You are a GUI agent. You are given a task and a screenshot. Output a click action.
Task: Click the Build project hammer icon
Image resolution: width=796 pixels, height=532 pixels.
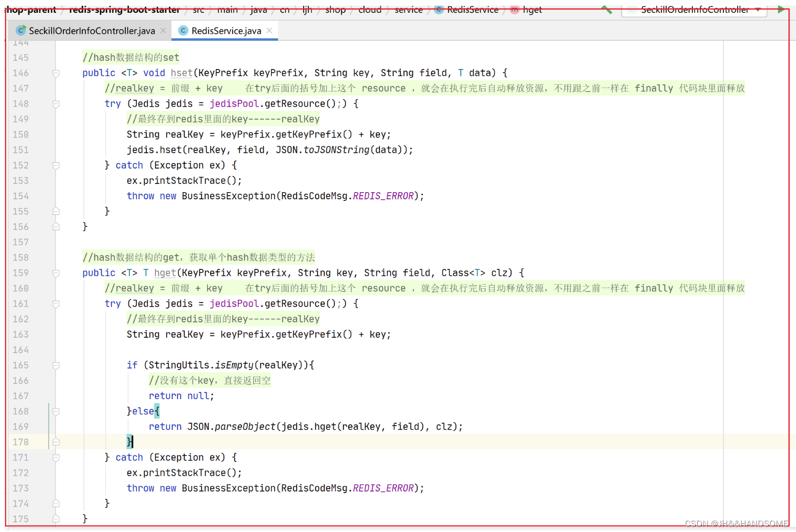[606, 9]
